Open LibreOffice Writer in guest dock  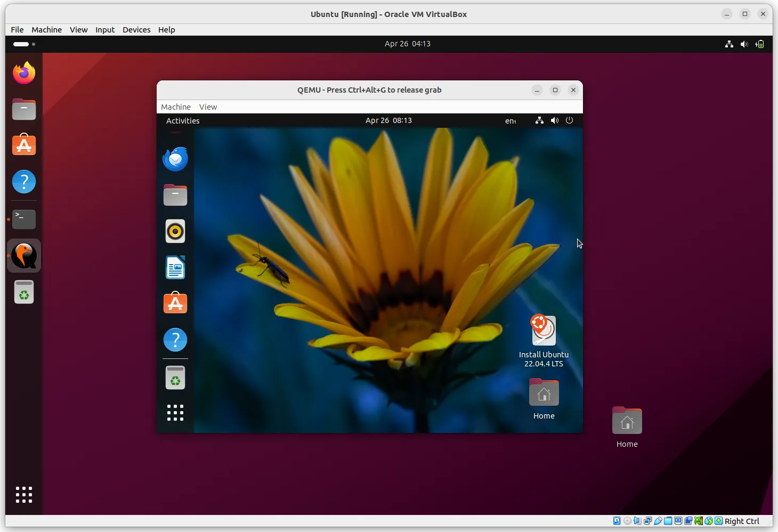pyautogui.click(x=175, y=267)
